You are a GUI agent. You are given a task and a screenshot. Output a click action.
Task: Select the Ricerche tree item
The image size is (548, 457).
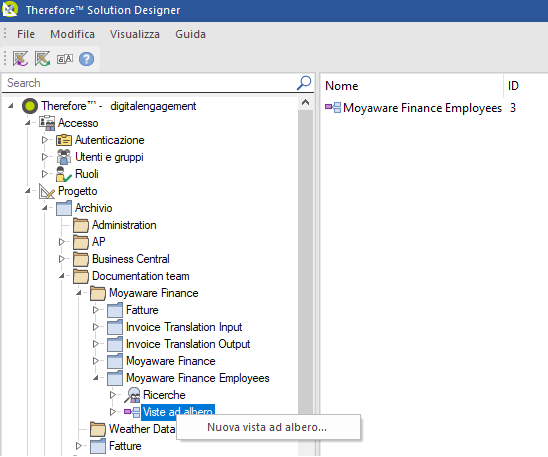164,395
